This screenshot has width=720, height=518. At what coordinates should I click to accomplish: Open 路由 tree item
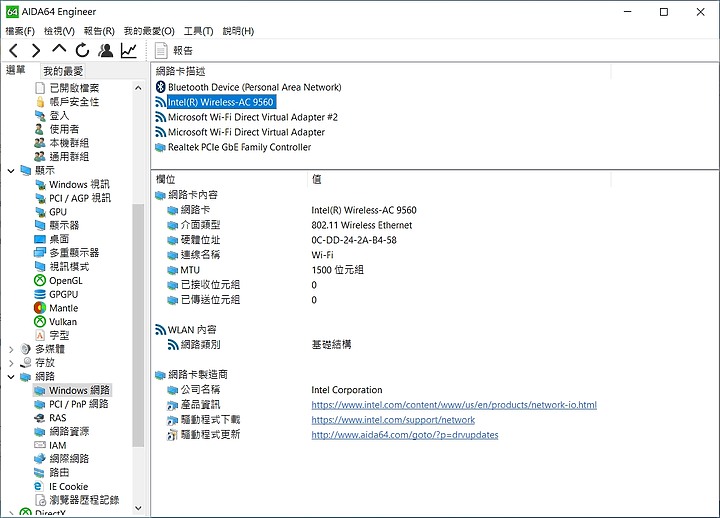[x=52, y=473]
